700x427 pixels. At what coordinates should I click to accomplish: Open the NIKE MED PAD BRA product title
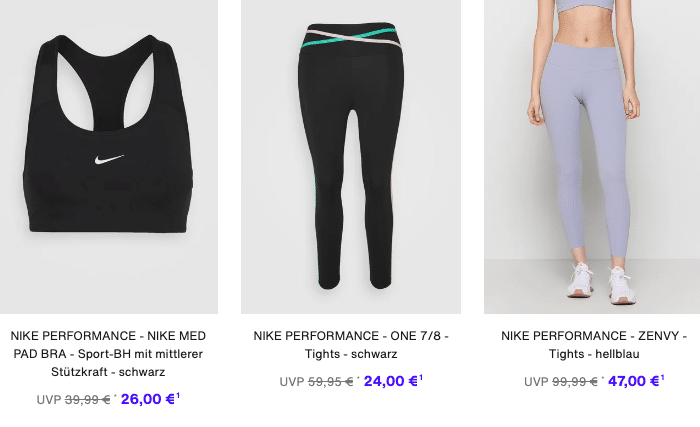[x=108, y=354]
